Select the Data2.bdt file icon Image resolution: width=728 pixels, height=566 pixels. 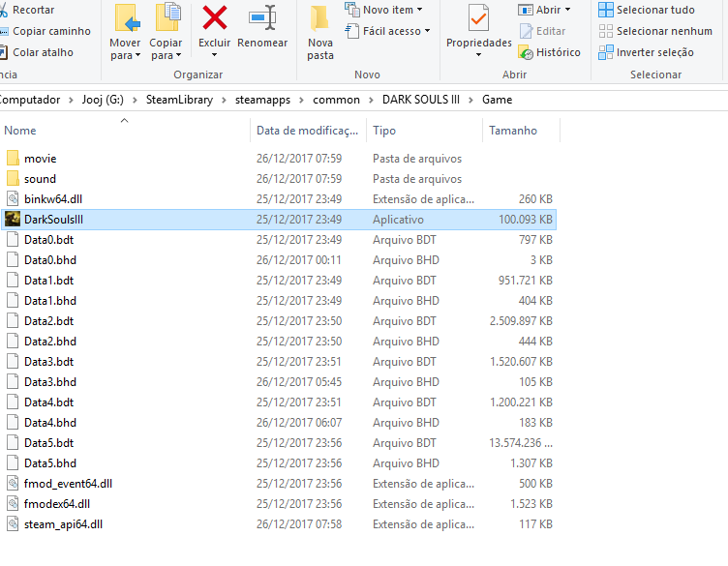(x=13, y=321)
